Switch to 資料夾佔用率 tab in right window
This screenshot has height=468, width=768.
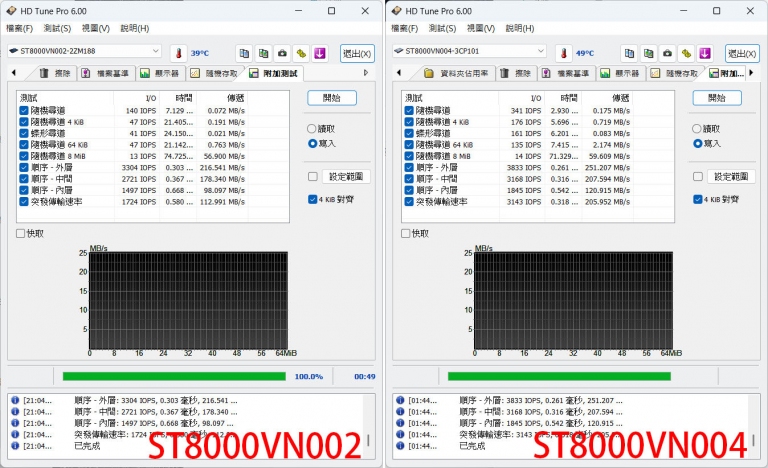[x=457, y=74]
